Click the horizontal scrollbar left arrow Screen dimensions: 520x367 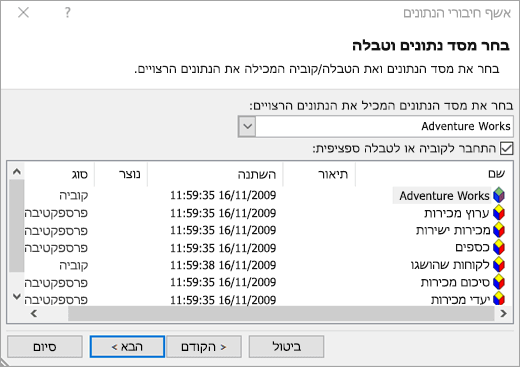tap(34, 313)
